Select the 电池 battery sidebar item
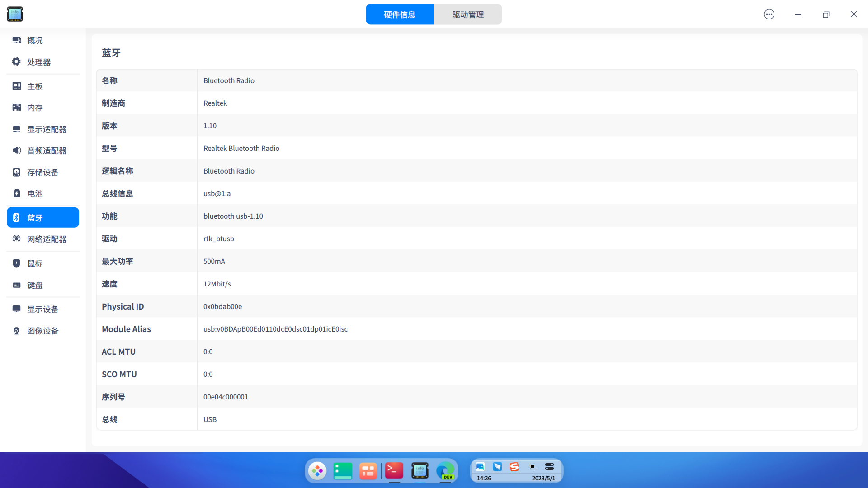This screenshot has width=868, height=488. (x=35, y=193)
